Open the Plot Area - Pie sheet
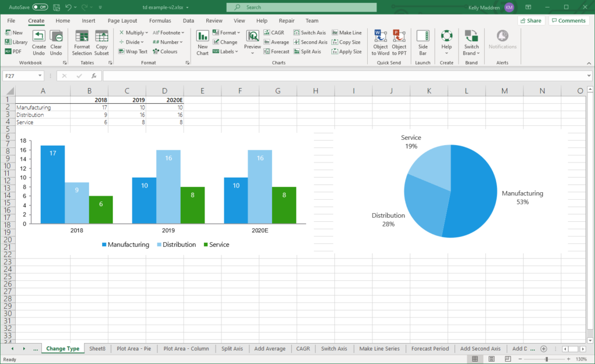The width and height of the screenshot is (595, 364). pos(134,348)
